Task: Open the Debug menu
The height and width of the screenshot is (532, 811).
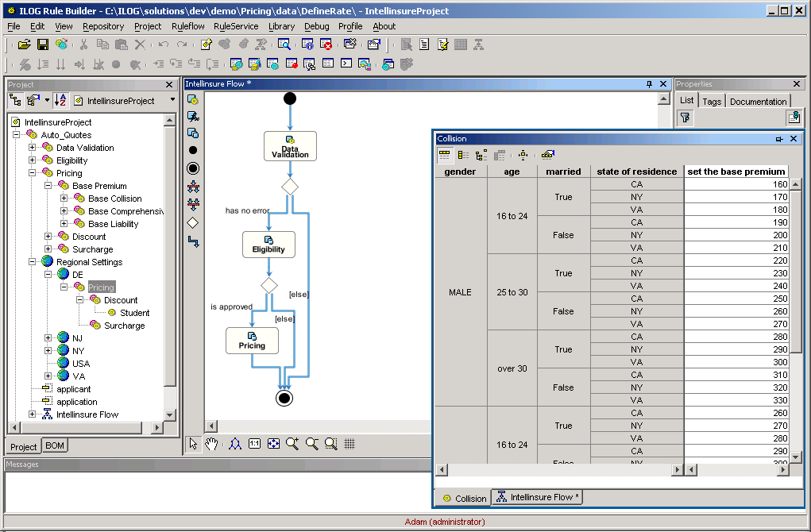Action: [x=317, y=26]
